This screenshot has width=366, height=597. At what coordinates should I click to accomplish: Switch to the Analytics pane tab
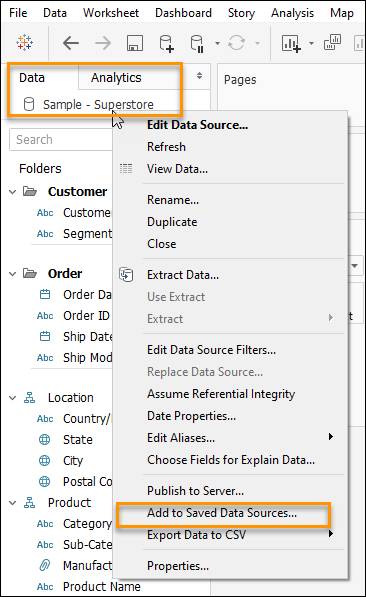(x=116, y=78)
